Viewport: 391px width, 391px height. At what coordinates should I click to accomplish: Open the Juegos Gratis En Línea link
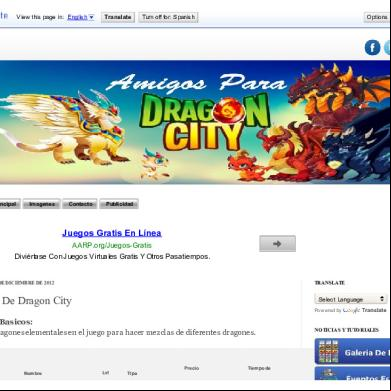pos(112,233)
